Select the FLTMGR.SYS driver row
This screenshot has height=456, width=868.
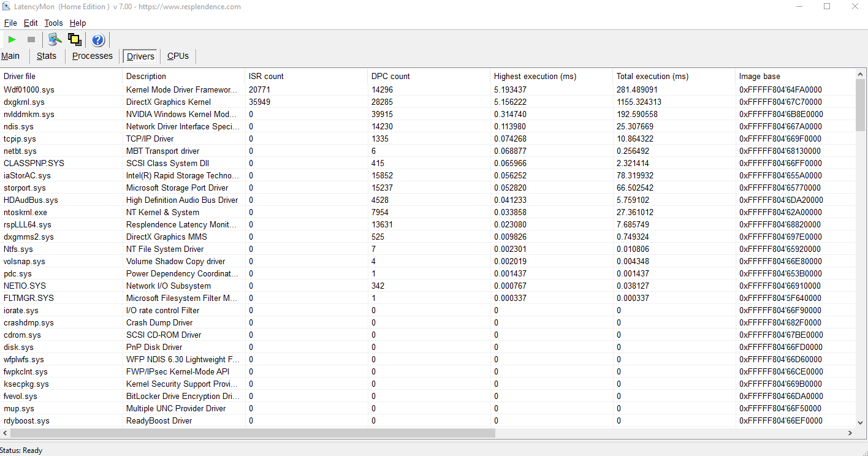pos(427,298)
